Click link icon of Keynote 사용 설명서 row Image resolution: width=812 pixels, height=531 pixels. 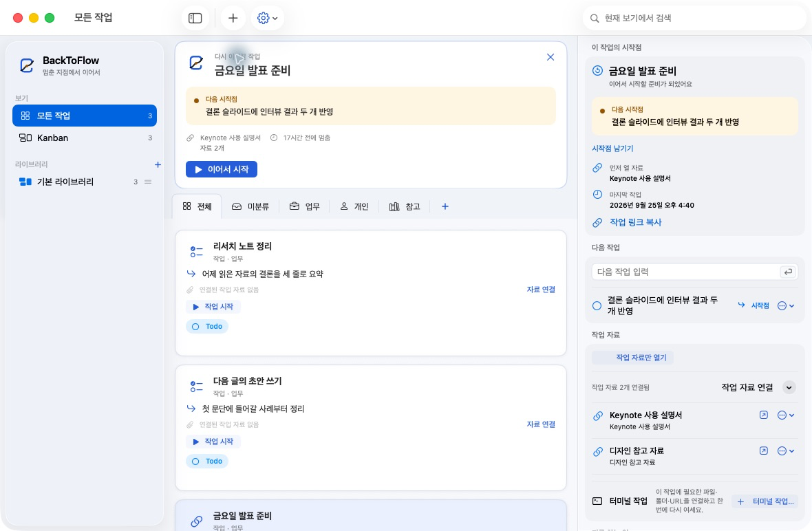[x=597, y=415]
